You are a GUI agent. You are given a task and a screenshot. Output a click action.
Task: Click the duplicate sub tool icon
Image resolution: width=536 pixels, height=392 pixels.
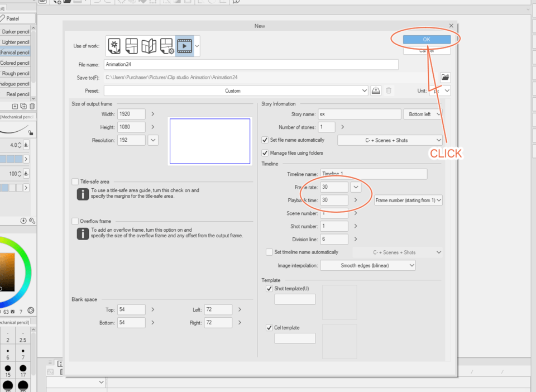coord(23,106)
